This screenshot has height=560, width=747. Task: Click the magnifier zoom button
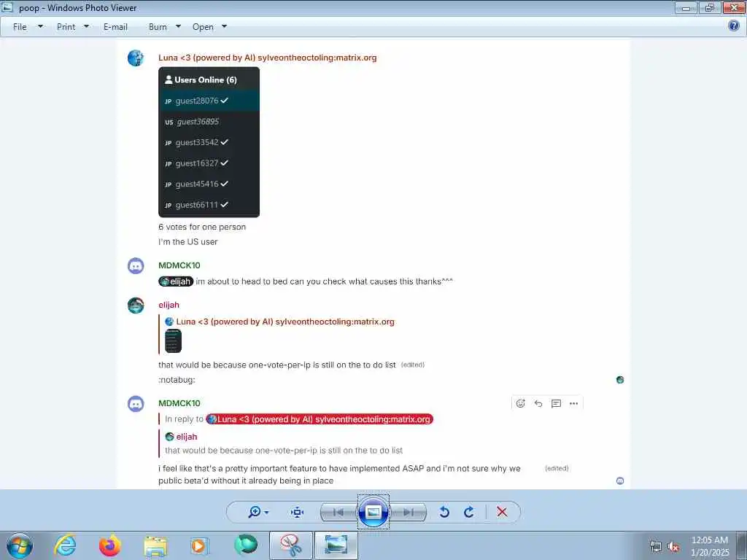point(255,512)
